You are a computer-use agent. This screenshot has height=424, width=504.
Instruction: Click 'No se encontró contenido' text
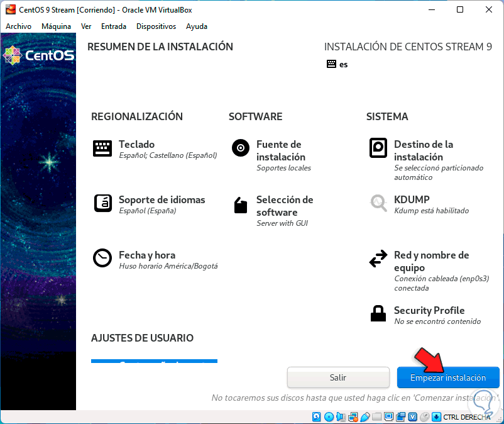click(437, 321)
